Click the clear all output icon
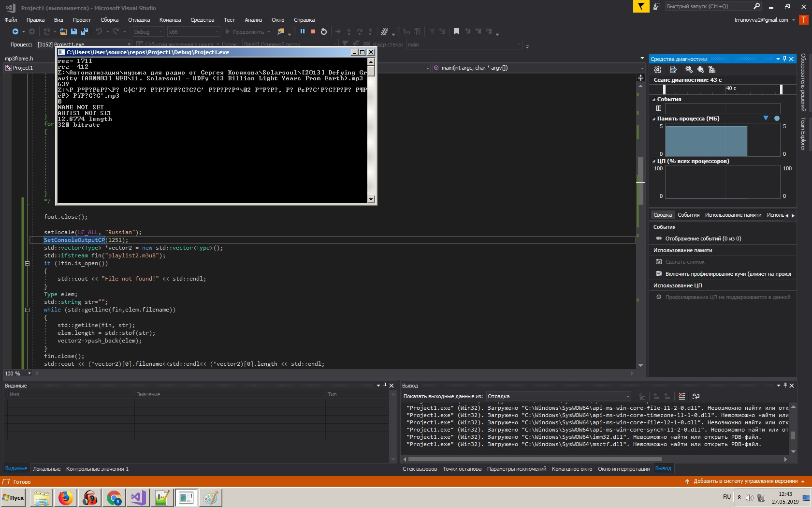Screen dimensions: 812x508 (x=681, y=396)
